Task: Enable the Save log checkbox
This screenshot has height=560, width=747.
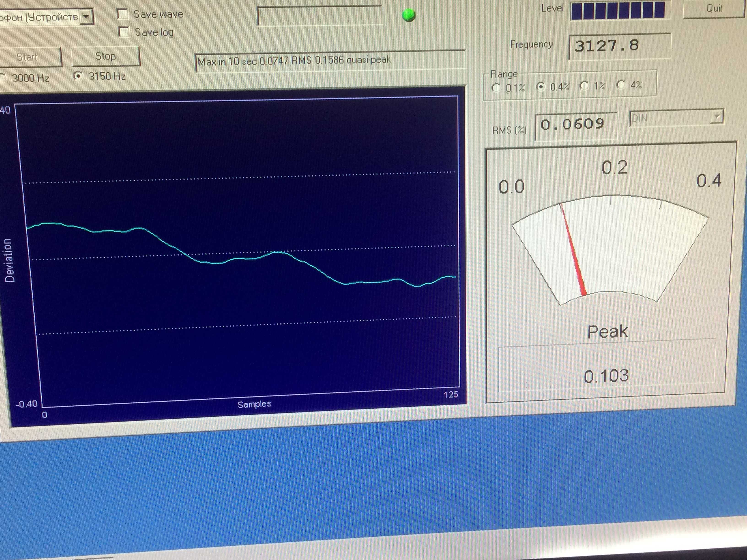Action: coord(124,32)
